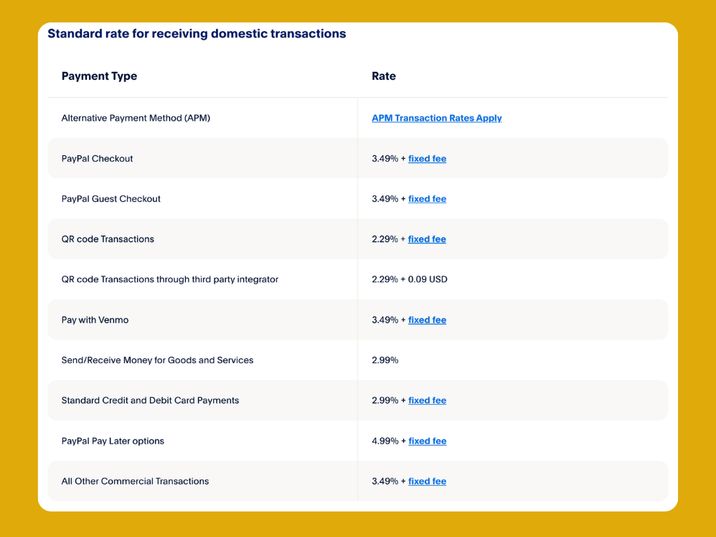
Task: Click the 'Payment Type' column header
Action: (99, 76)
